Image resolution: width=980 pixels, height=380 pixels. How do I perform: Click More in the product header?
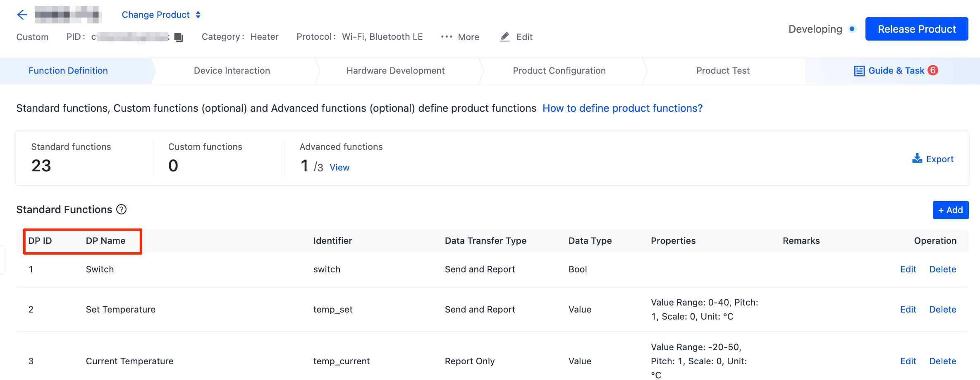[x=468, y=37]
